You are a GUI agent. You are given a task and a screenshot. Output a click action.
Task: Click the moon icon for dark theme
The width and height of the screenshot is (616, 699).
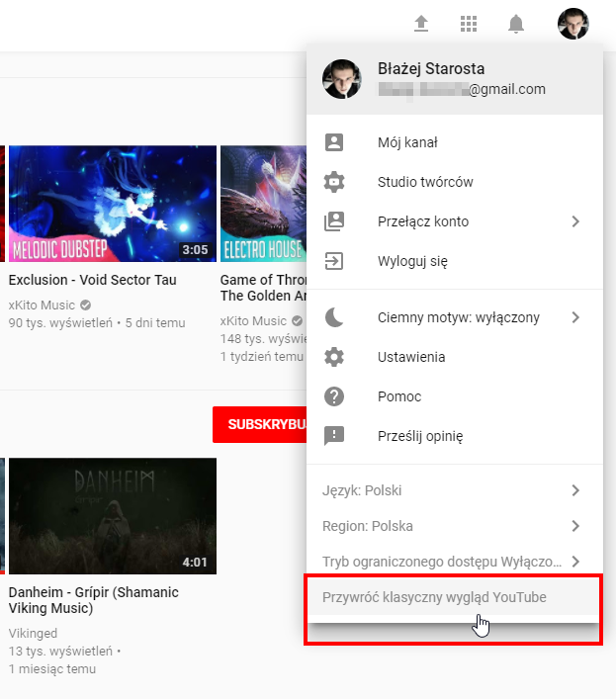[334, 317]
